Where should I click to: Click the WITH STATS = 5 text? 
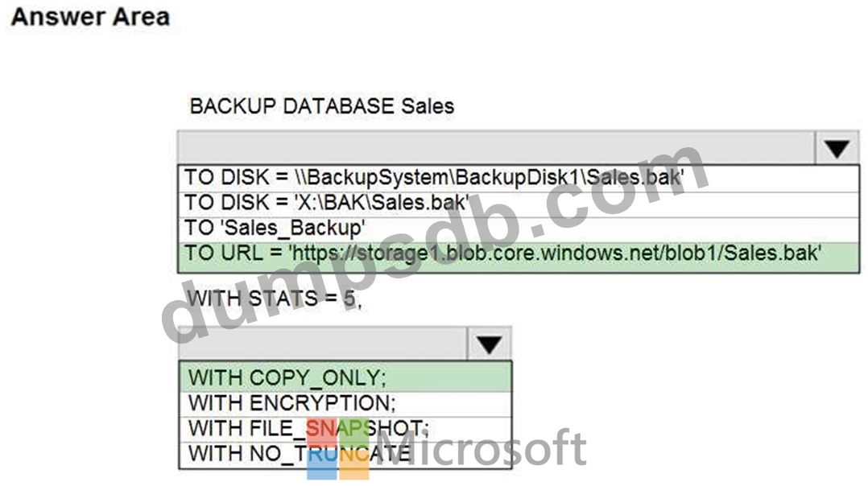[x=274, y=299]
